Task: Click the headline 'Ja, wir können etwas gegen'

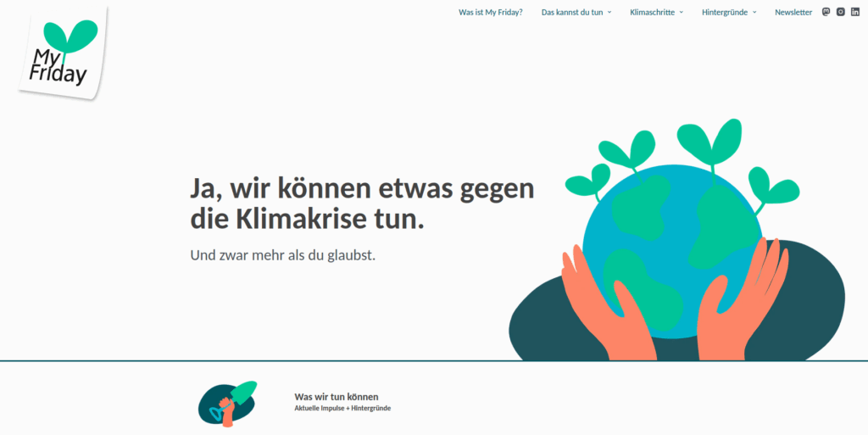Action: tap(363, 189)
